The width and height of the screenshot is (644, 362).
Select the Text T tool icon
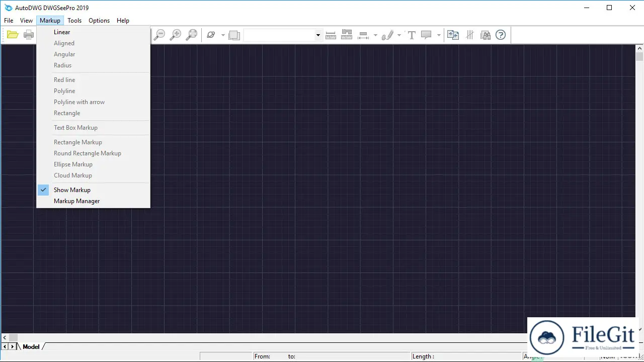click(412, 35)
